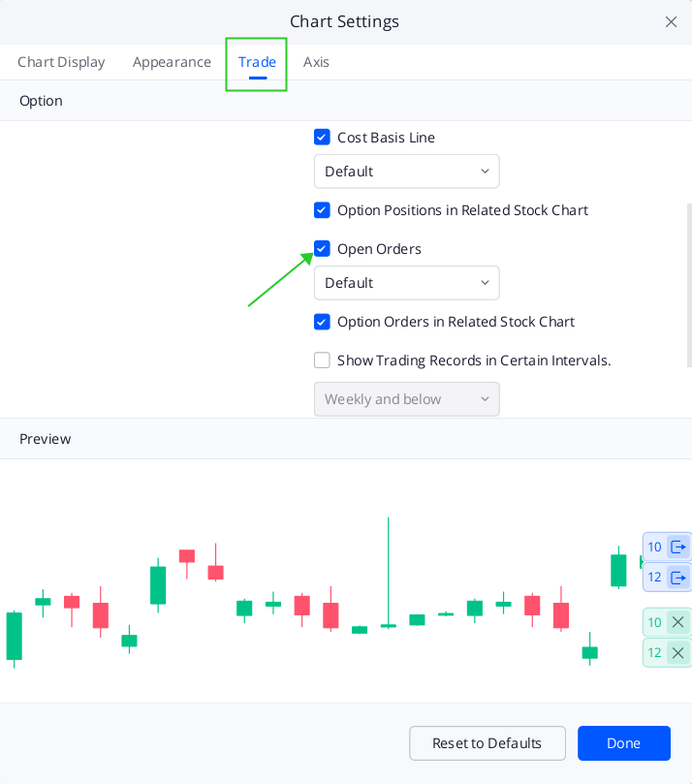Select the Trade tab
The image size is (692, 784).
[x=256, y=62]
